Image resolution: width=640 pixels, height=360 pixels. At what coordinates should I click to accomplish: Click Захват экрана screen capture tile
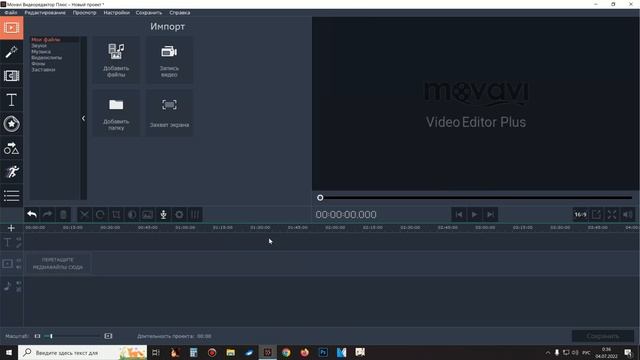click(x=169, y=113)
